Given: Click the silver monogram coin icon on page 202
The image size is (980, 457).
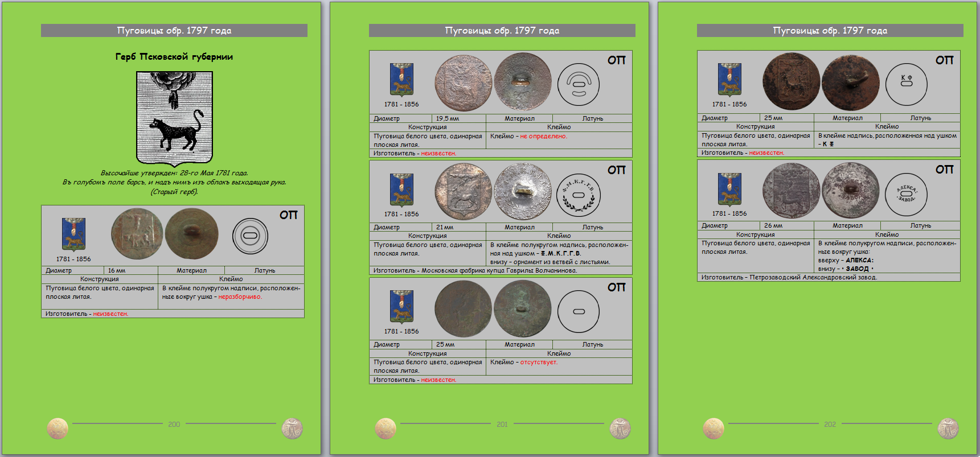Looking at the screenshot, I should [948, 428].
